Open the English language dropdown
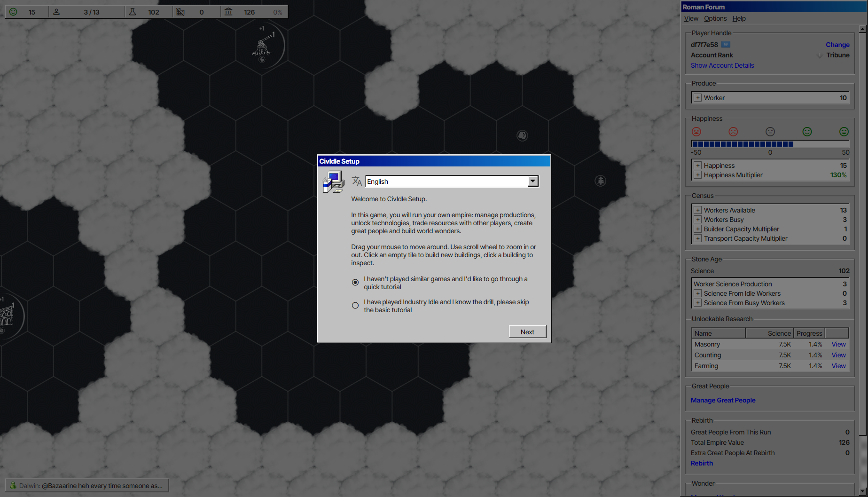Viewport: 868px width, 497px height. tap(532, 181)
